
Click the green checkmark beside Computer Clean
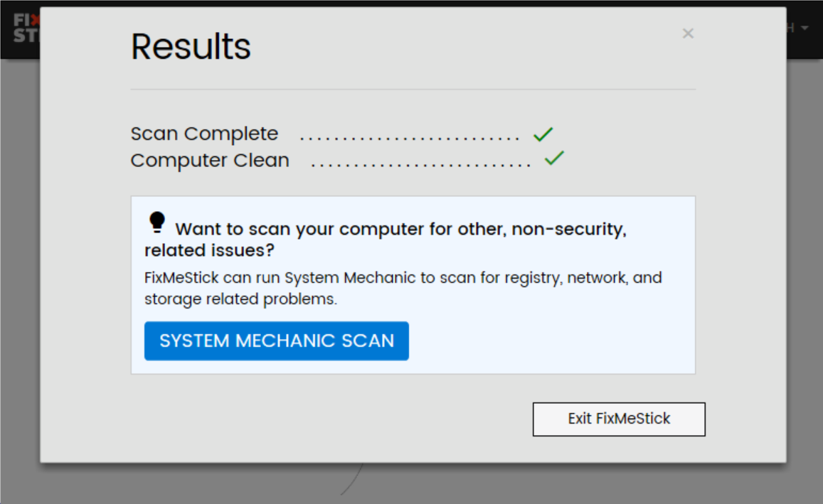coord(554,158)
